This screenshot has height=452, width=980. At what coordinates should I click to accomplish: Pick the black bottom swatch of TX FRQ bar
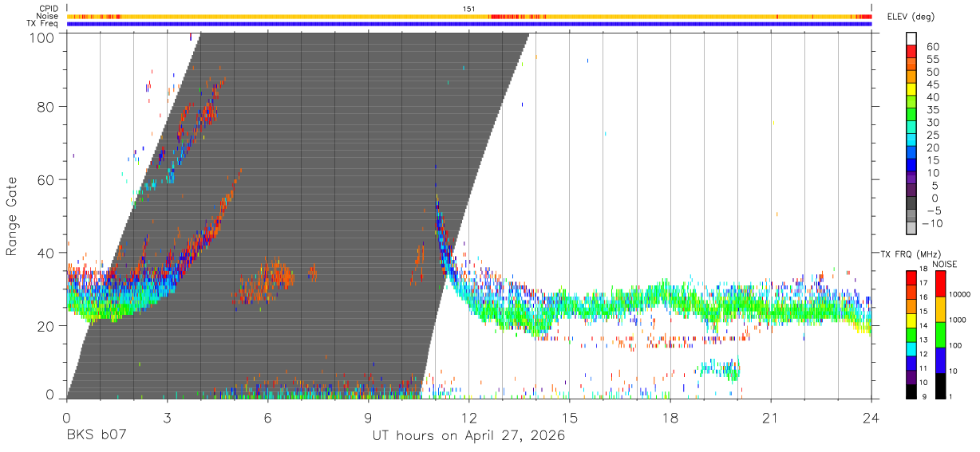[x=911, y=391]
